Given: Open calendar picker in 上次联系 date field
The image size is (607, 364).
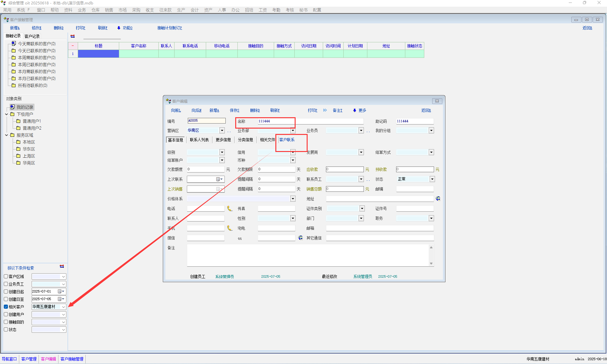Looking at the screenshot, I should point(219,179).
